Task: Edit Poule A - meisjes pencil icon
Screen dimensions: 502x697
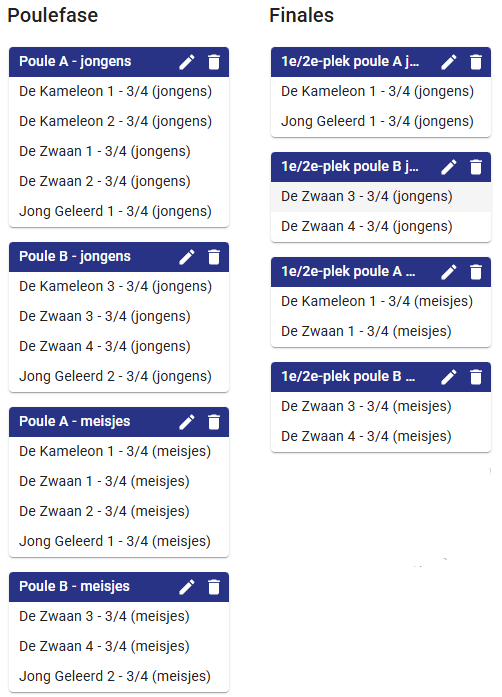Action: tap(187, 422)
